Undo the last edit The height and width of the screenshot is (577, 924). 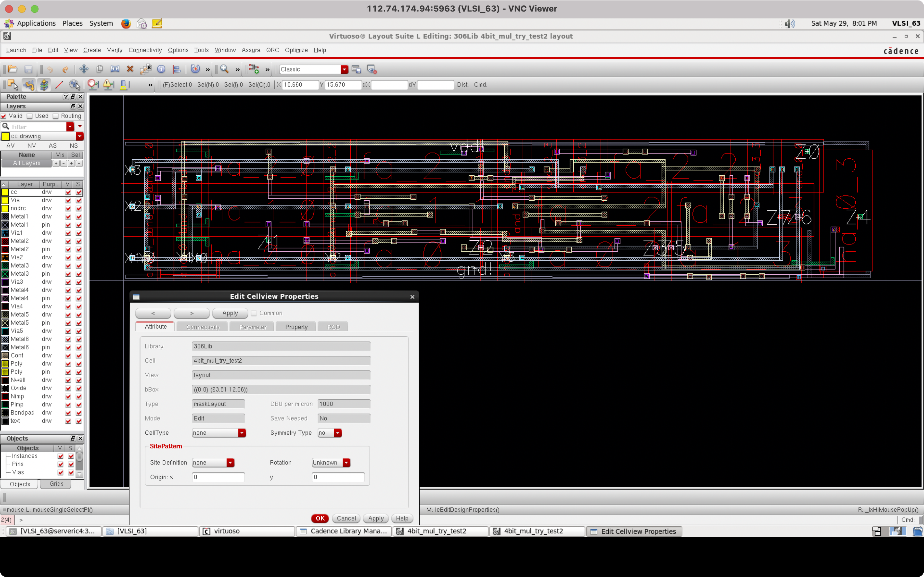(50, 69)
